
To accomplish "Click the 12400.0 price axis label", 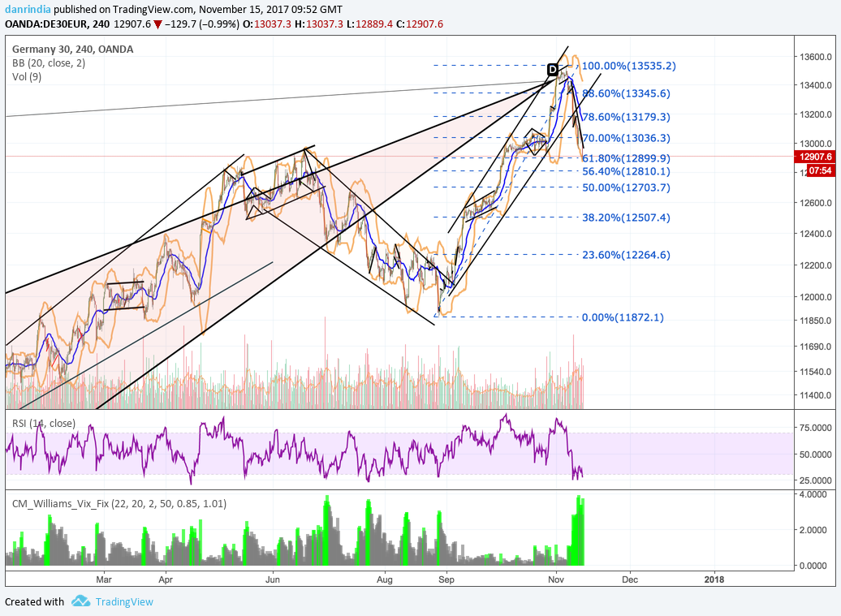I will tap(816, 234).
